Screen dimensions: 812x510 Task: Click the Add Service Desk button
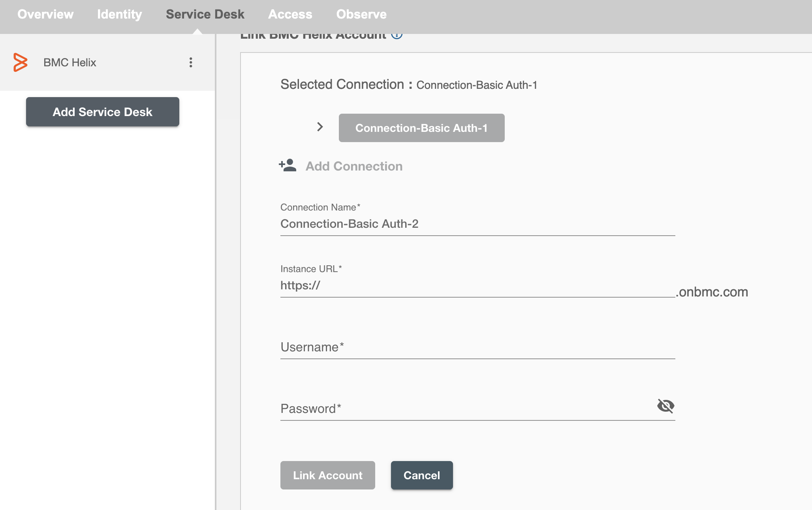click(103, 112)
